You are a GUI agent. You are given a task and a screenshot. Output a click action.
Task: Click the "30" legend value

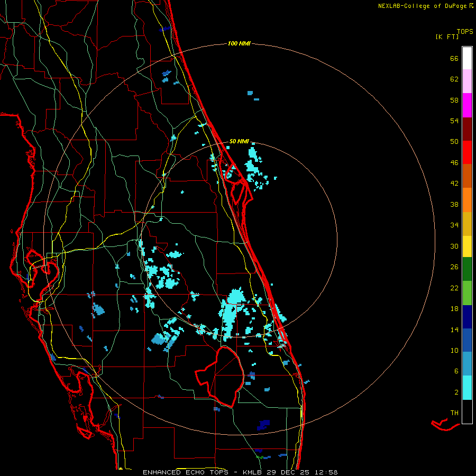pos(454,246)
